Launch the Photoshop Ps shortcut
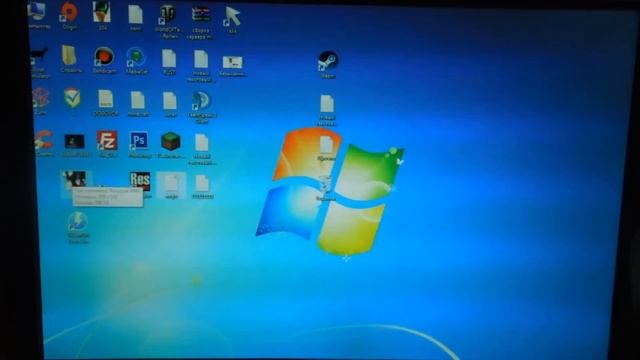This screenshot has height=360, width=640. [x=139, y=141]
